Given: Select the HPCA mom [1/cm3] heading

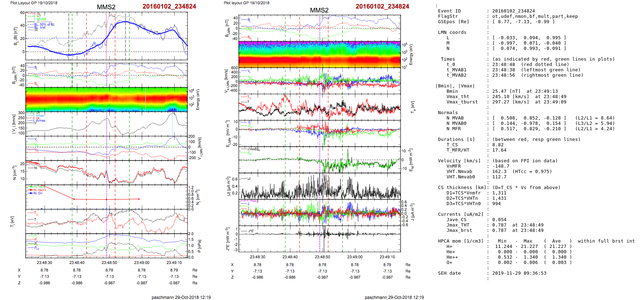Looking at the screenshot, I should (x=461, y=241).
